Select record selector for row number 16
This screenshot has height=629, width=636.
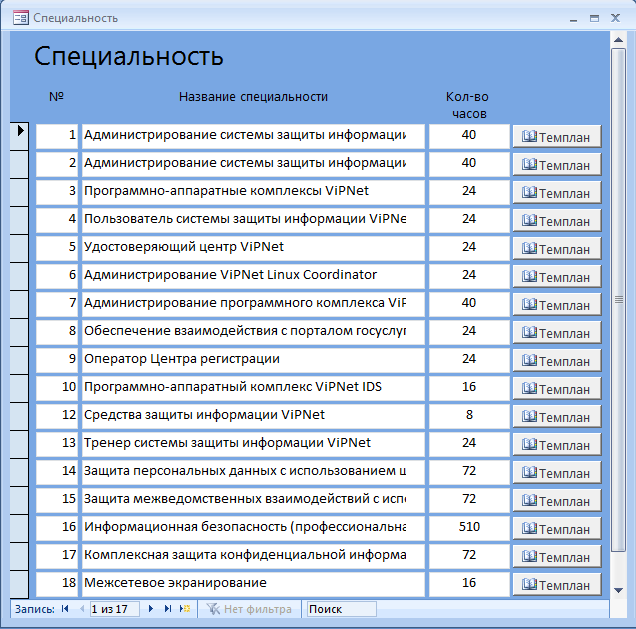tap(19, 528)
